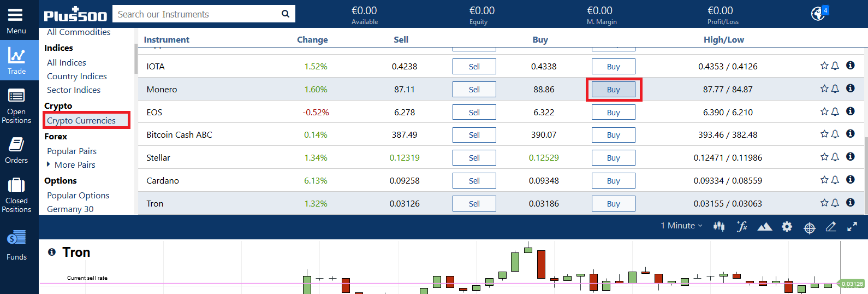Image resolution: width=868 pixels, height=294 pixels.
Task: Select All Indices category
Action: coord(67,62)
